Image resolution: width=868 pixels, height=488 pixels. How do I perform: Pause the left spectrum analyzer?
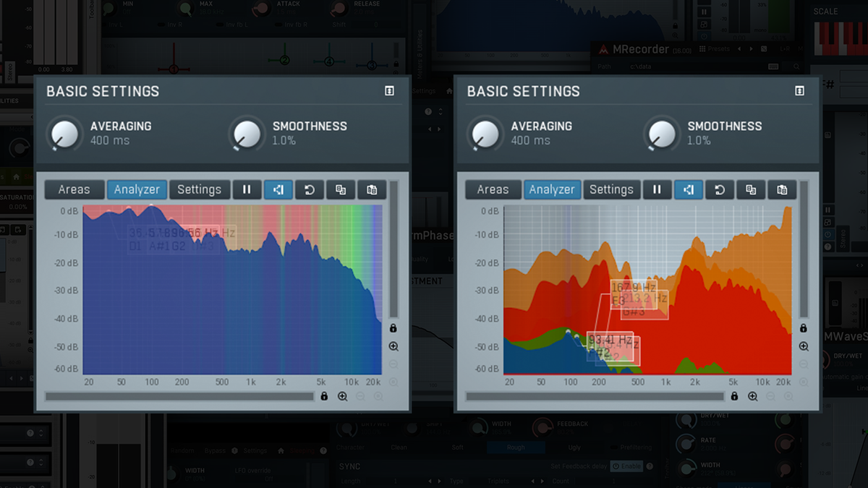coord(246,189)
